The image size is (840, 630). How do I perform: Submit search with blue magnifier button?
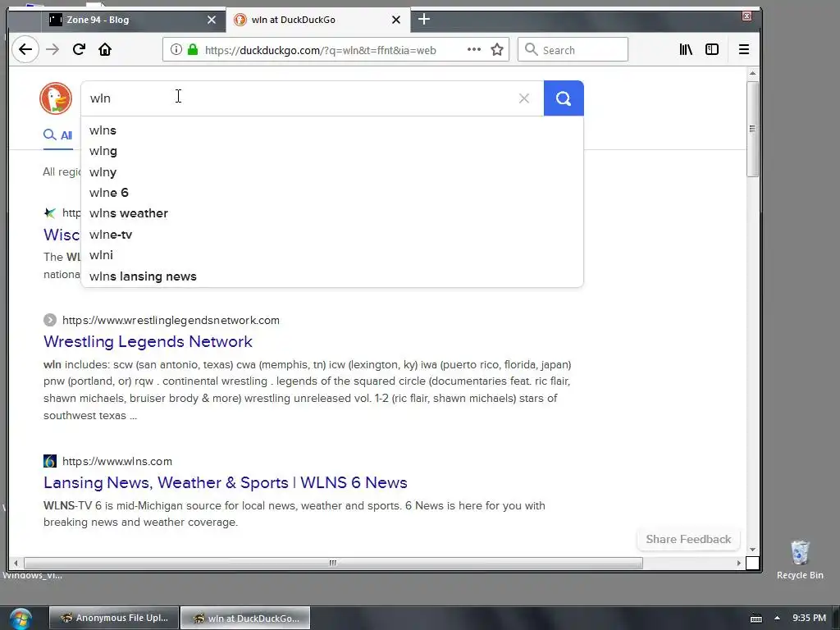pos(564,98)
